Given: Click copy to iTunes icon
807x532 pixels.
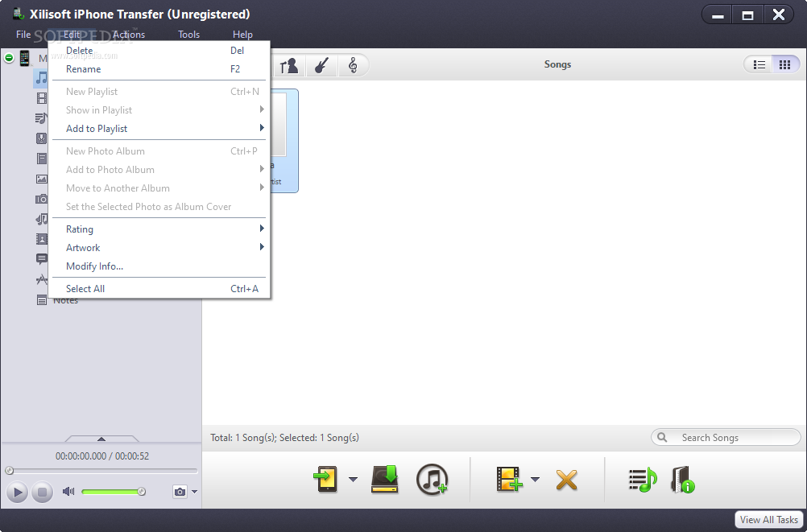Looking at the screenshot, I should [432, 480].
